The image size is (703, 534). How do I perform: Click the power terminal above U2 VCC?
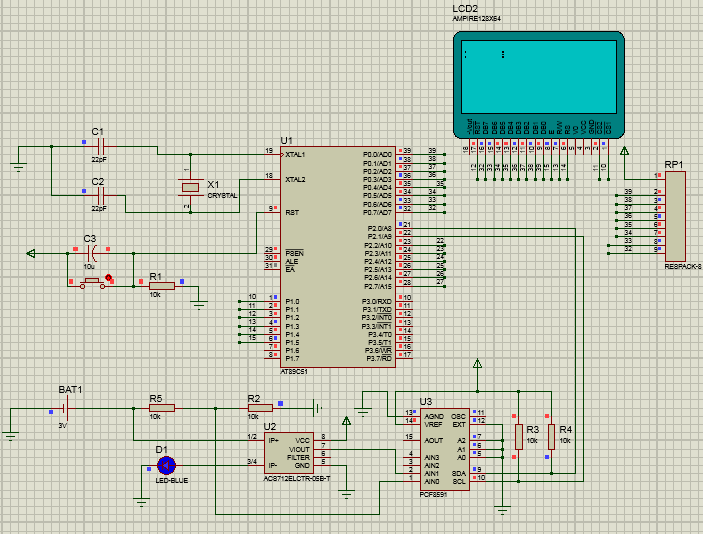pos(346,421)
